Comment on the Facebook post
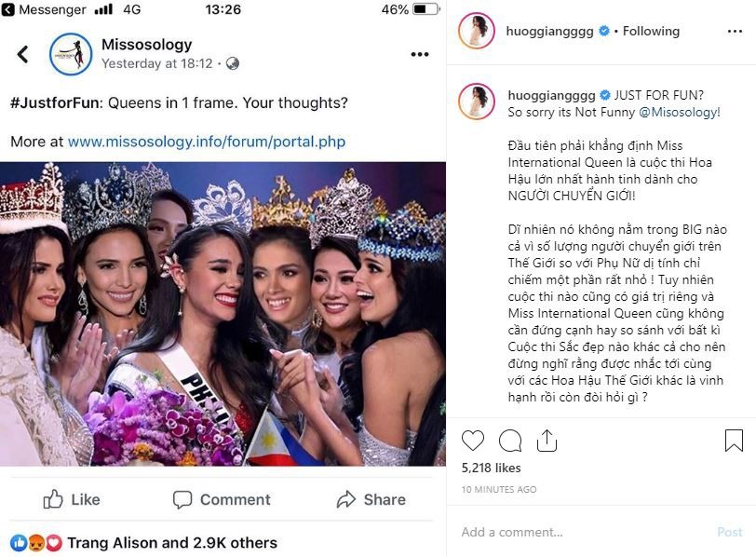 pos(221,499)
